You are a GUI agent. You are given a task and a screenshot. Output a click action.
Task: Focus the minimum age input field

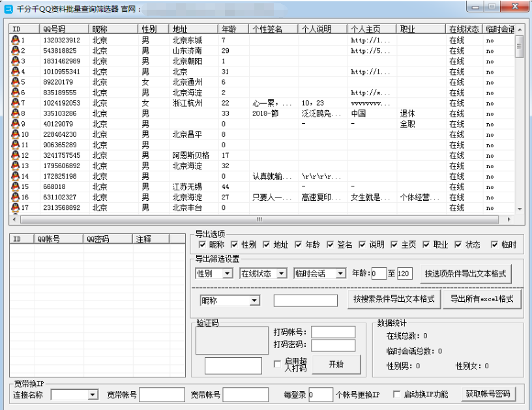click(x=379, y=273)
